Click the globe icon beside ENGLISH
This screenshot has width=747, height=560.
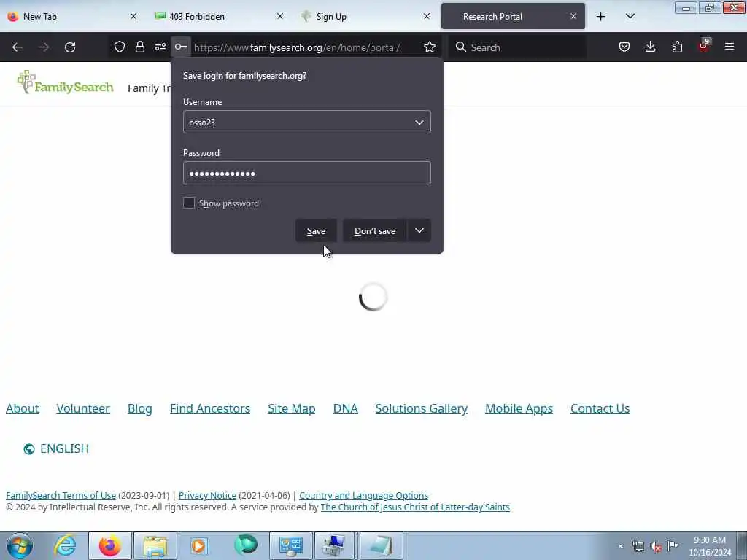point(29,449)
